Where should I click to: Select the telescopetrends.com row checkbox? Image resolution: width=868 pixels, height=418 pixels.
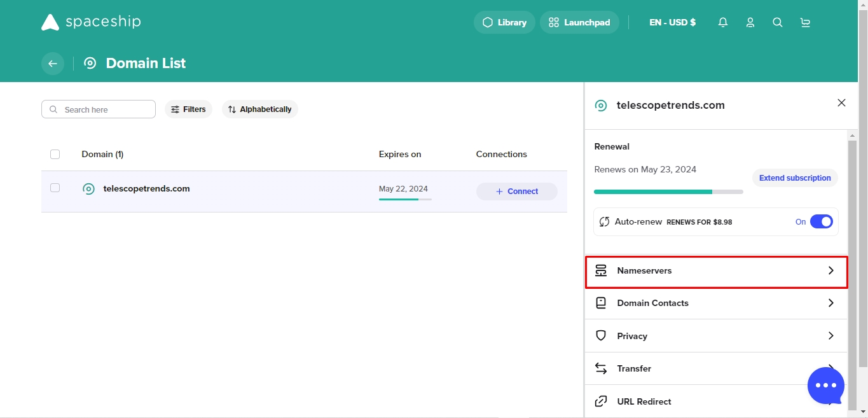click(55, 188)
